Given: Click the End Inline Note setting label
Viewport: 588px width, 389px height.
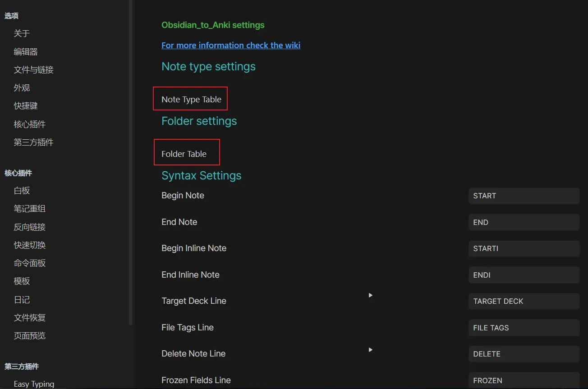Looking at the screenshot, I should coord(190,275).
